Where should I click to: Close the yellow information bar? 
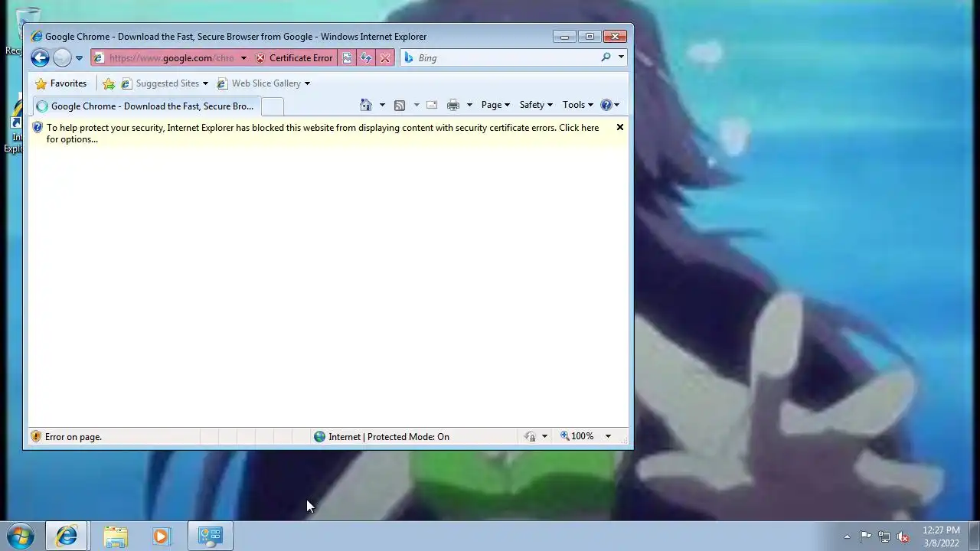620,127
